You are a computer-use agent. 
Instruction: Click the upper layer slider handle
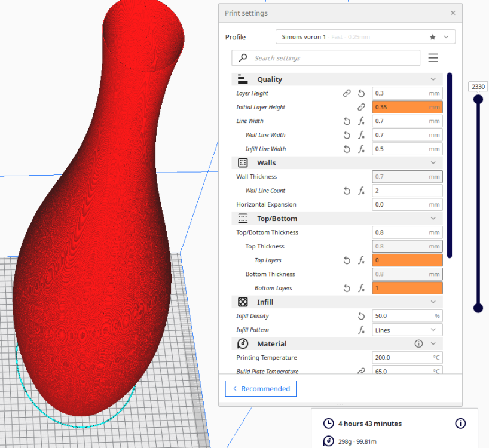pyautogui.click(x=478, y=99)
